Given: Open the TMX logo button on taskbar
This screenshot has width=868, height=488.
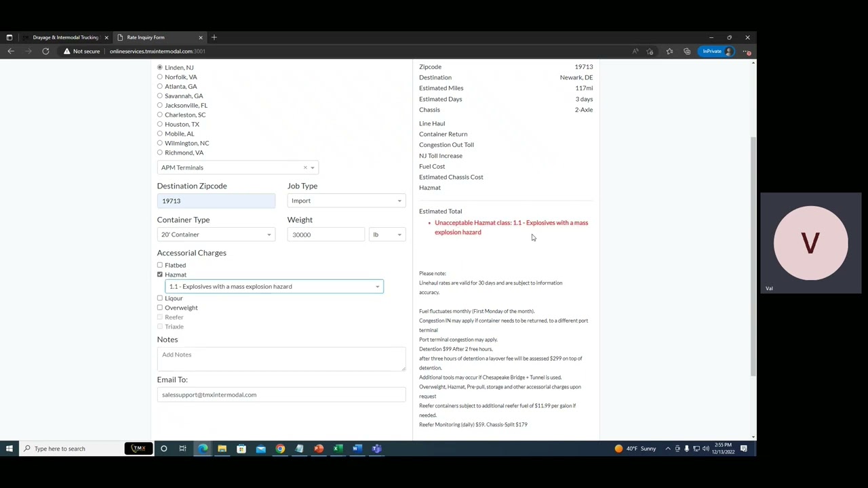Looking at the screenshot, I should pyautogui.click(x=138, y=449).
